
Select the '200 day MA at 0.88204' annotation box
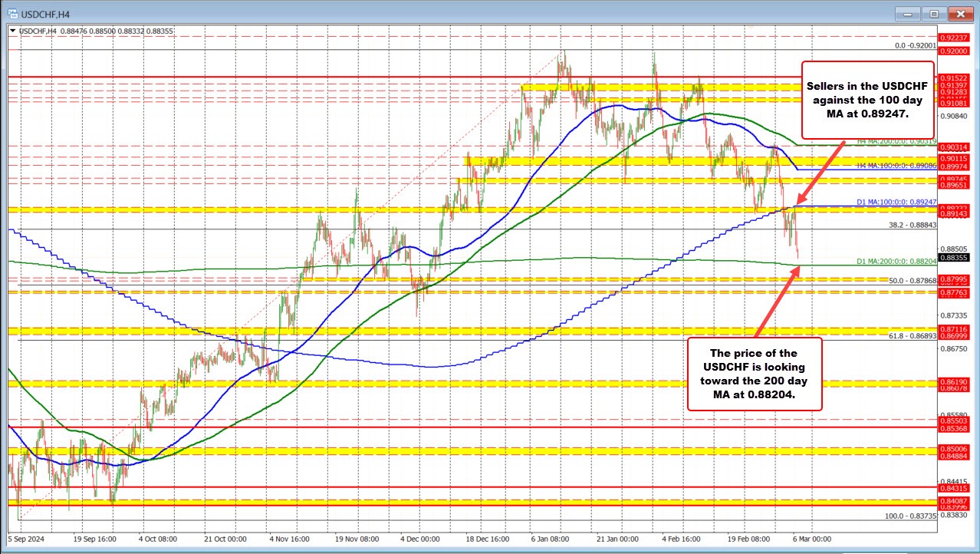pos(754,374)
